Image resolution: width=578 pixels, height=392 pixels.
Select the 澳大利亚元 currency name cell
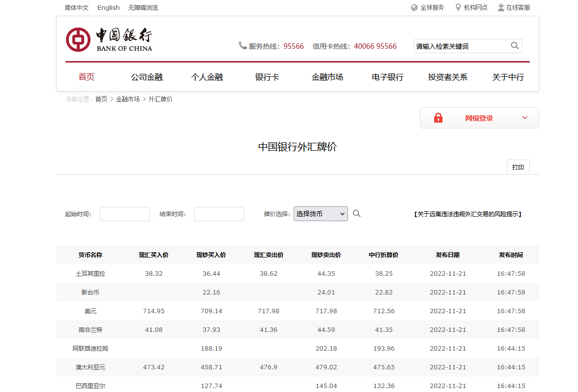coord(90,367)
